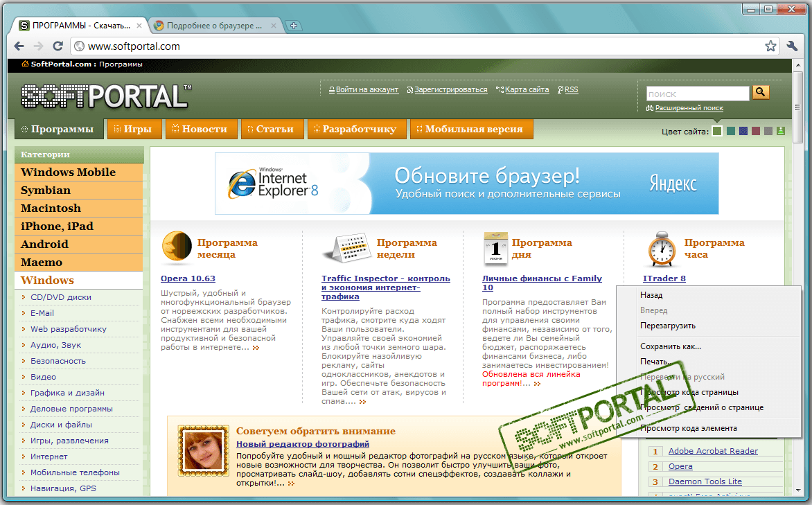Open the Программы site tab
This screenshot has height=505, width=812.
click(58, 129)
